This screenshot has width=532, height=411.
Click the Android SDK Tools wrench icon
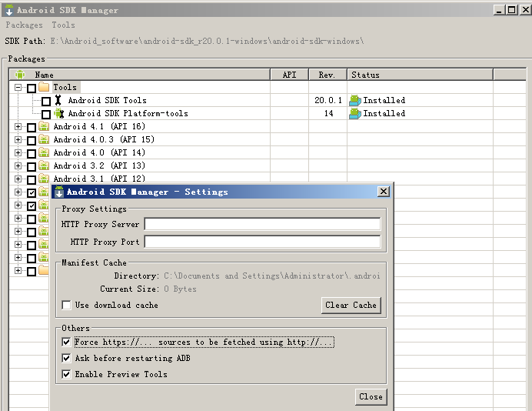(x=58, y=100)
